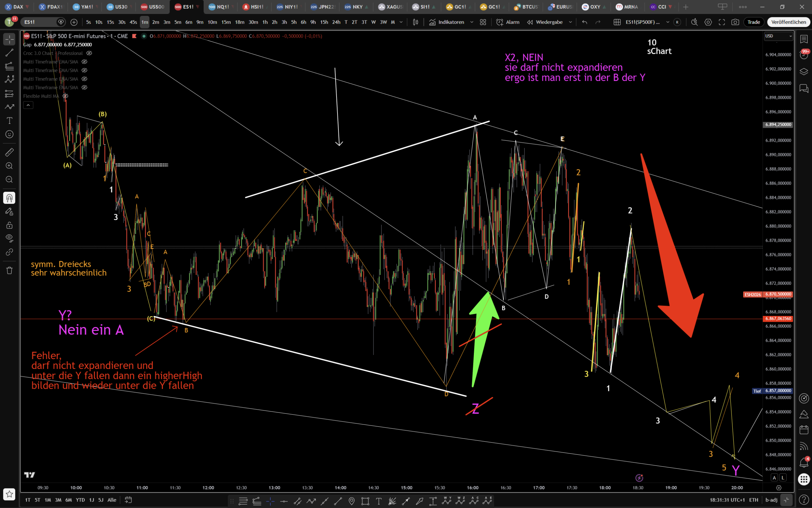Activate the magnet mode icon

[9, 198]
